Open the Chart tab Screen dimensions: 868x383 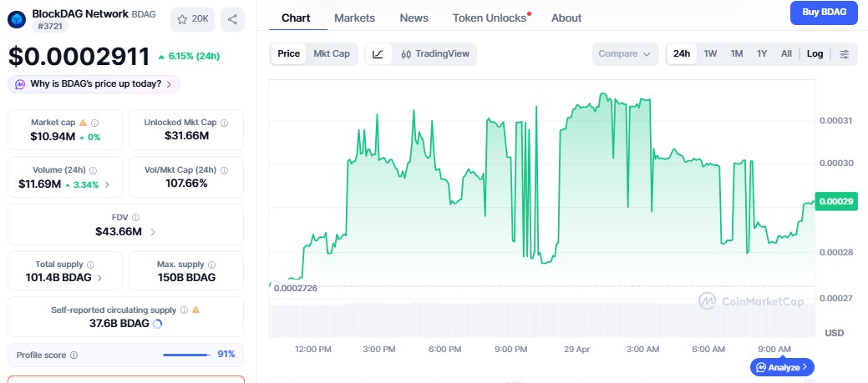tap(296, 18)
